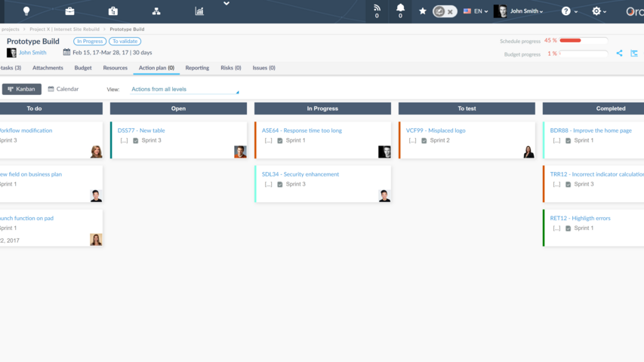Viewport: 644px width, 362px height.
Task: Switch to the Reporting tab
Action: 197,68
